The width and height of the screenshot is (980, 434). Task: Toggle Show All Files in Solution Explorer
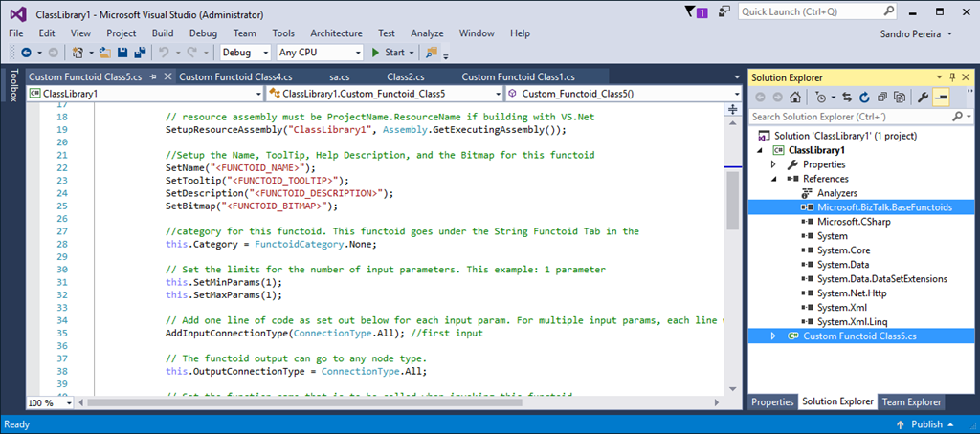pyautogui.click(x=899, y=97)
